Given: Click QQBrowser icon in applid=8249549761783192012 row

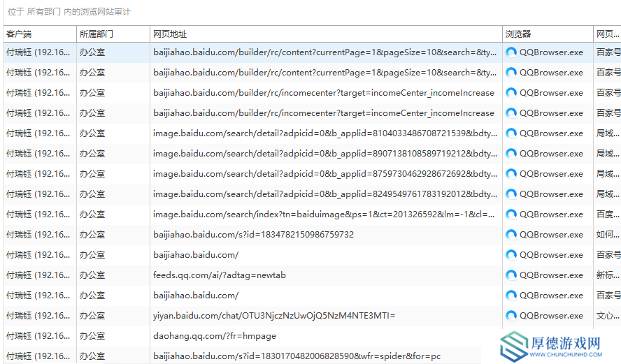Looking at the screenshot, I should click(x=511, y=194).
